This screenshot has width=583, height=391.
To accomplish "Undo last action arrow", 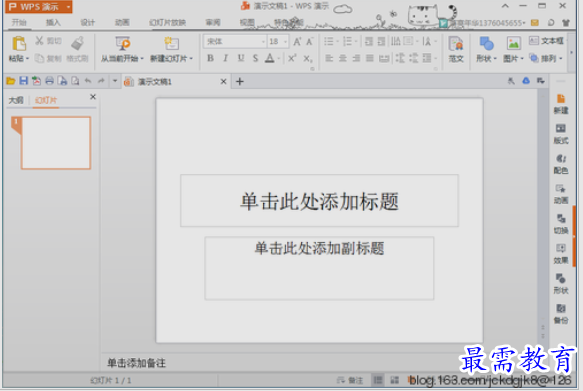I will point(88,81).
